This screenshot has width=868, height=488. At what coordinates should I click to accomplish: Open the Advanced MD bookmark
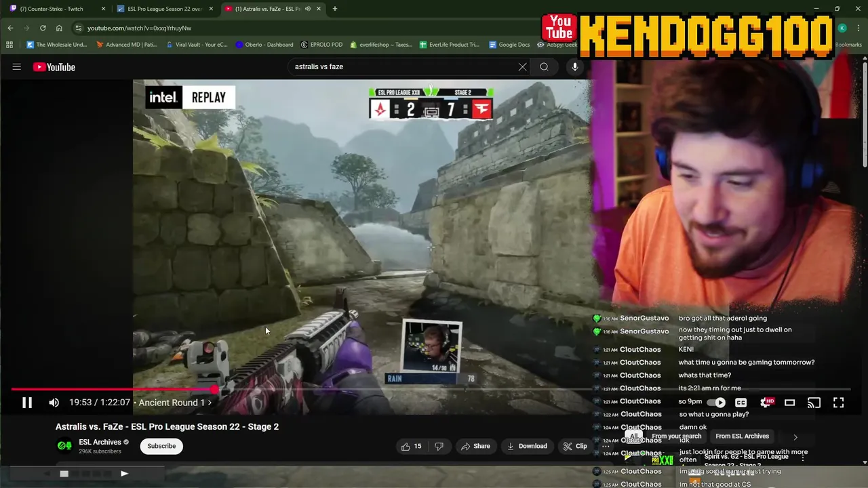127,45
